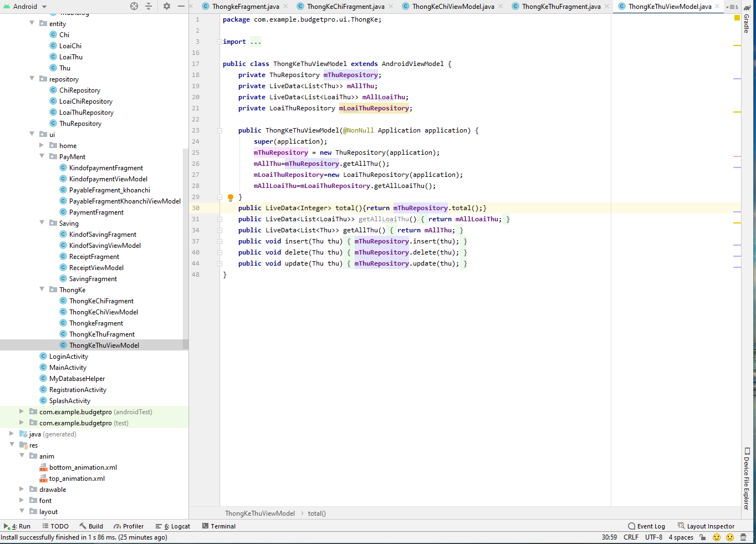Click the yellow inspection status indicator
The image size is (756, 544).
(737, 18)
